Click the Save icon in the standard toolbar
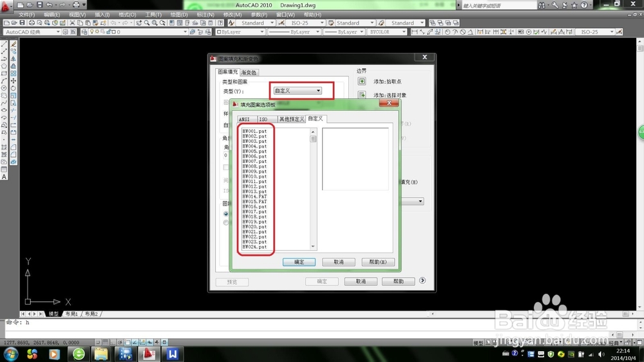644x362 pixels. (x=22, y=23)
